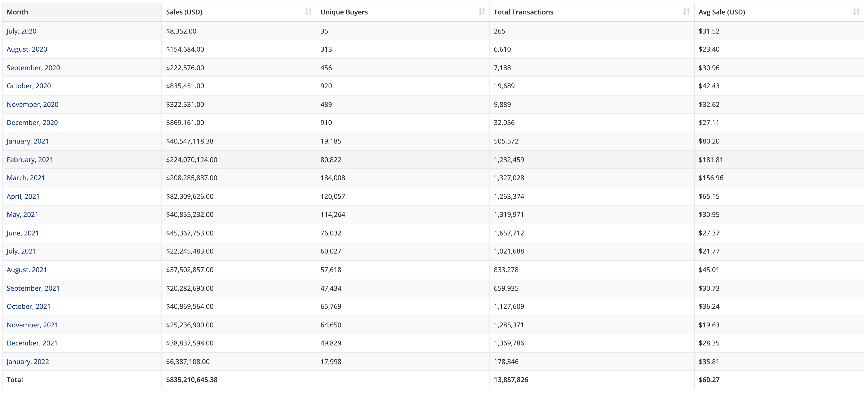Click sort arrows icon in Avg Sale (USD) column
This screenshot has height=394, width=868.
[856, 12]
